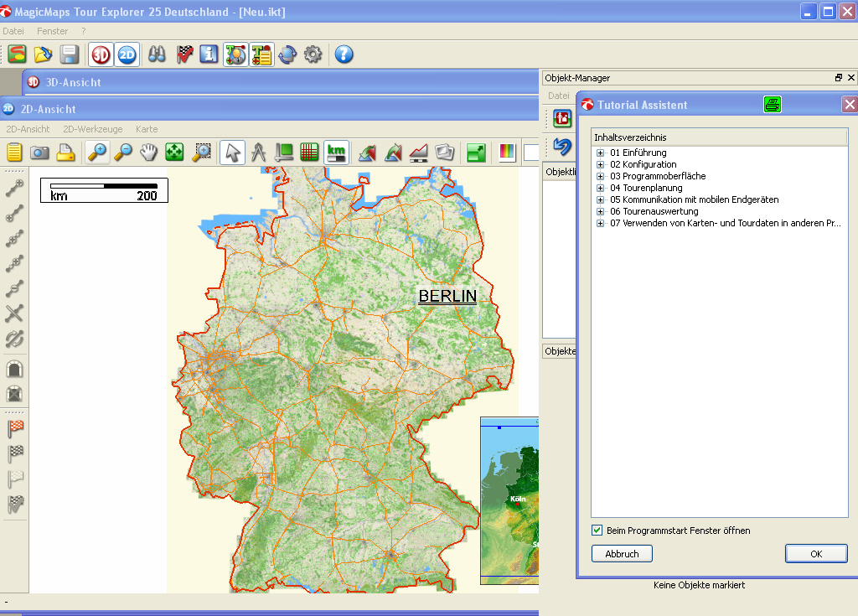Open the search binoculars tool
Screen dimensions: 858x616
point(156,54)
